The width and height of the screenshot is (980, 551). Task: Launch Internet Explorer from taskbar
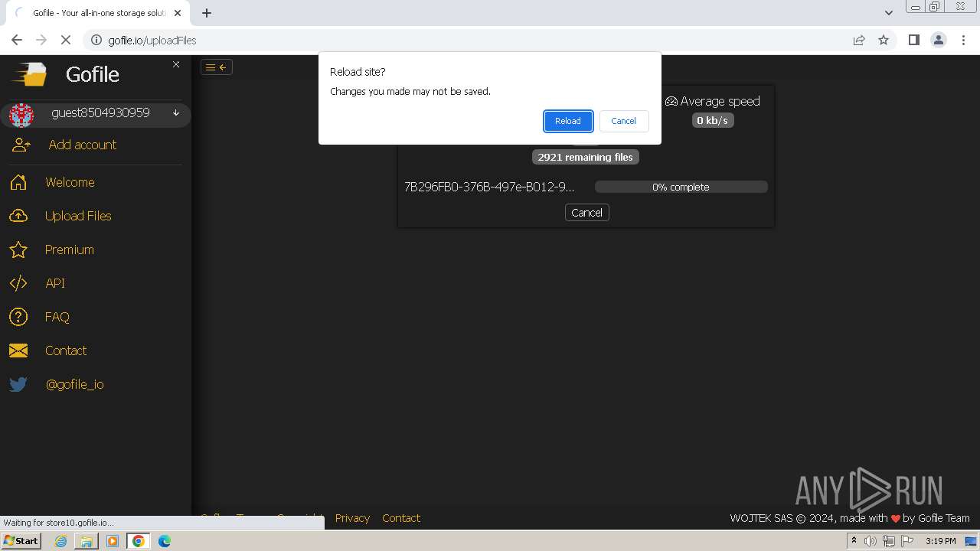tap(60, 541)
